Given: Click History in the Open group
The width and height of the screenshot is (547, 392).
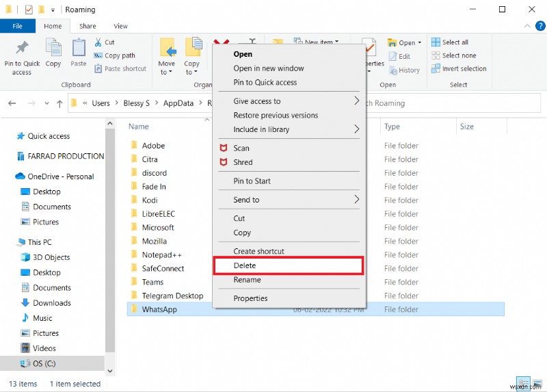Looking at the screenshot, I should (404, 70).
